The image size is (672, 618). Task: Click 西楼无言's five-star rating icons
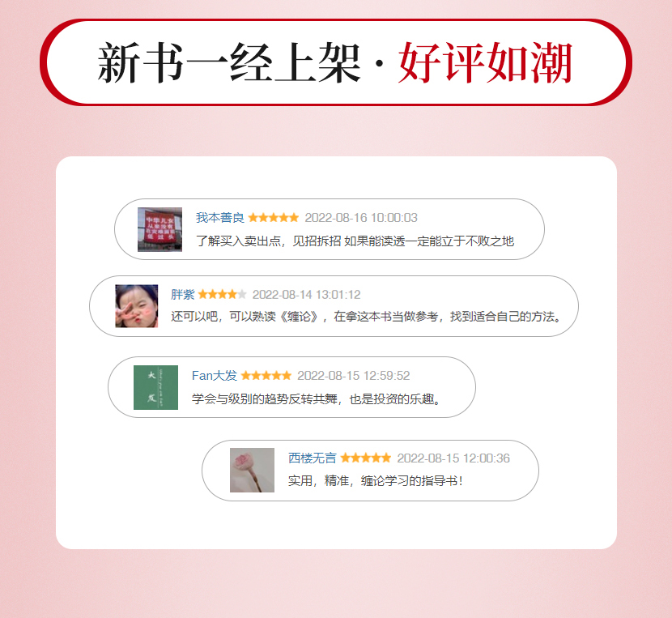point(366,458)
